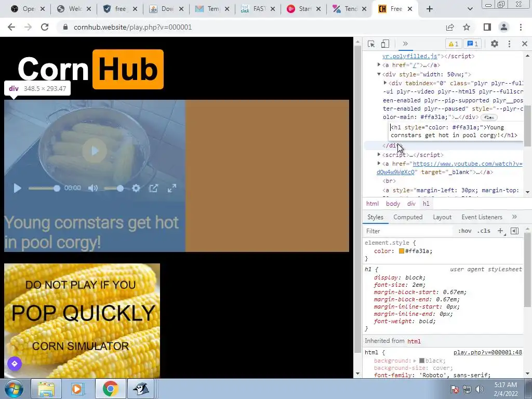Switch to the Computed tab
Image resolution: width=532 pixels, height=399 pixels.
(408, 217)
